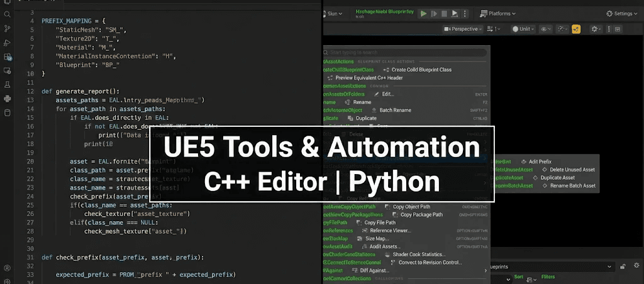Screen dimensions: 644x284
Task: Stop the play session
Action: [444, 14]
